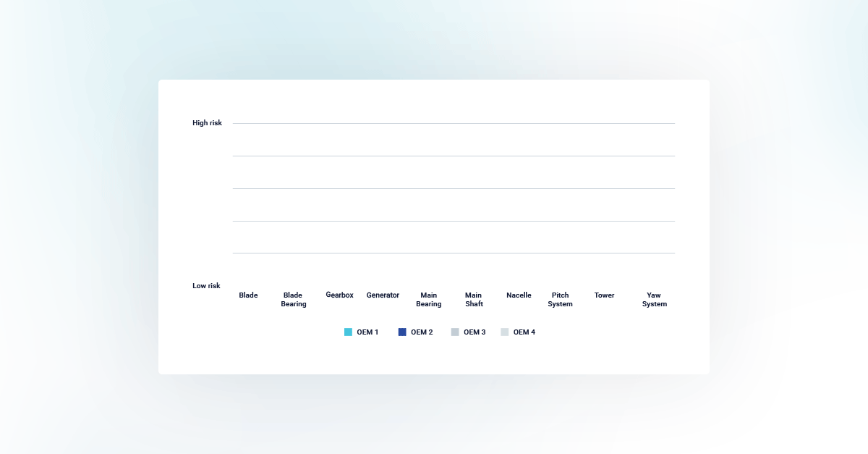868x454 pixels.
Task: Hide the OEM 3 series via its label
Action: pyautogui.click(x=475, y=332)
